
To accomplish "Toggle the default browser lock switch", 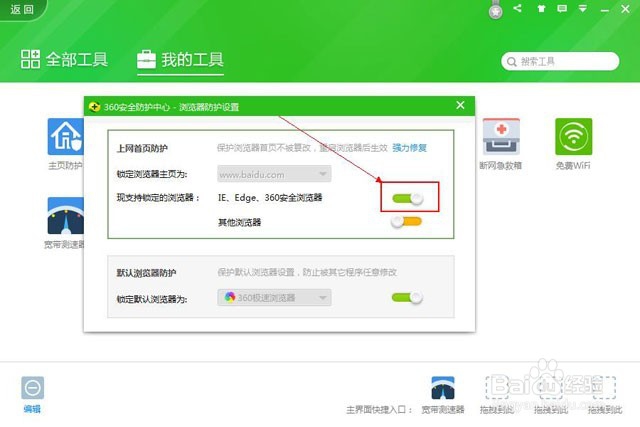I will tap(407, 298).
